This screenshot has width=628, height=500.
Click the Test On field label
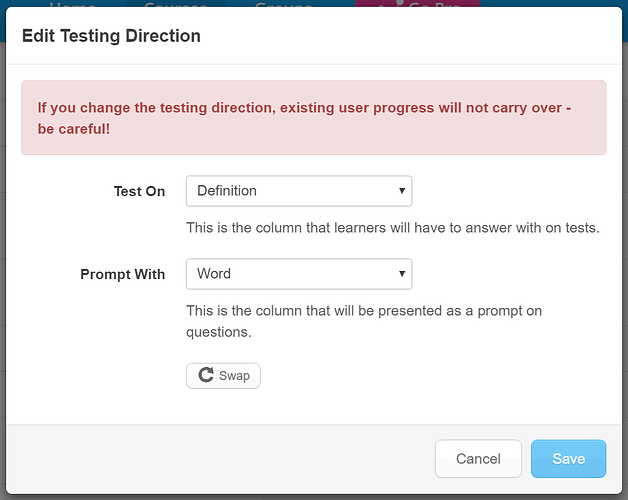[x=139, y=191]
